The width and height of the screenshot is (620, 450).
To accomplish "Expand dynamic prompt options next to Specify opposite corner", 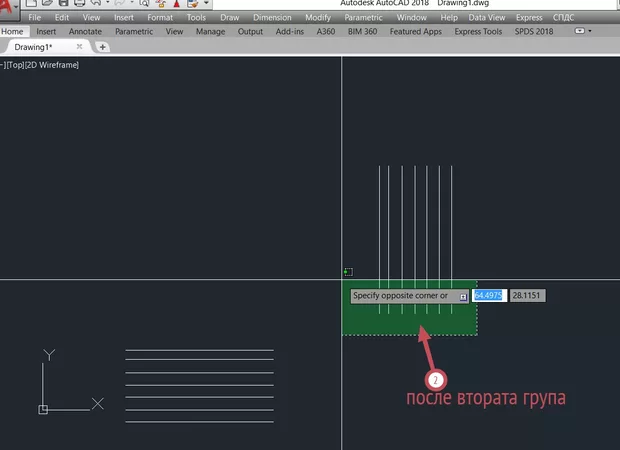I will pyautogui.click(x=463, y=297).
